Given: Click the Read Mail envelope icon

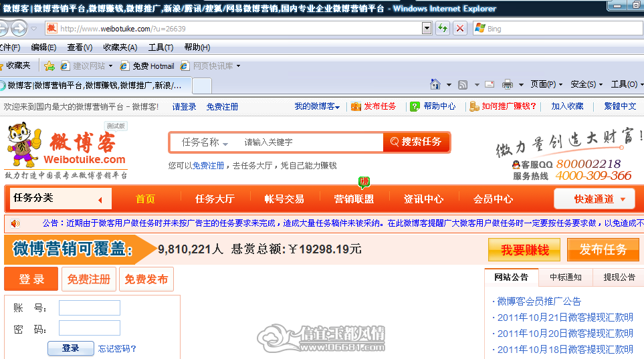Looking at the screenshot, I should pyautogui.click(x=490, y=85).
